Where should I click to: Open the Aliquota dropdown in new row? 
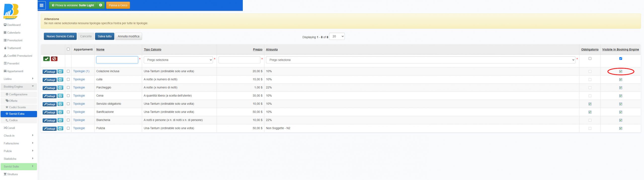[x=421, y=60]
